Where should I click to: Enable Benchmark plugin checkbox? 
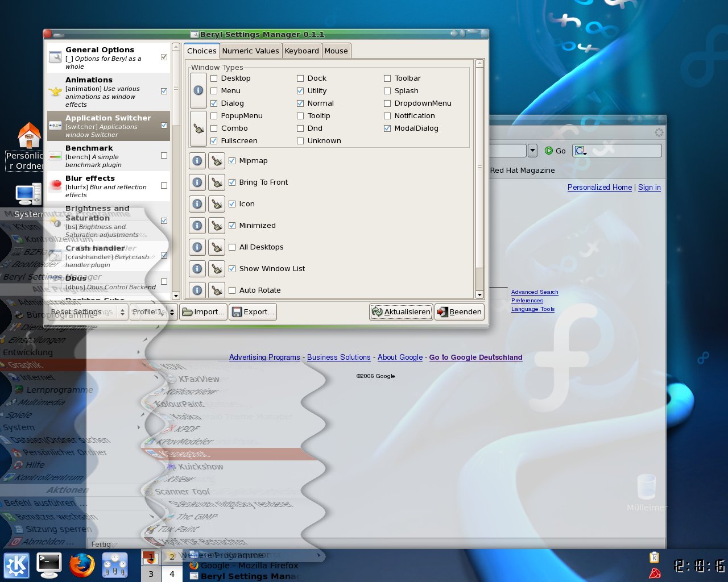(164, 156)
